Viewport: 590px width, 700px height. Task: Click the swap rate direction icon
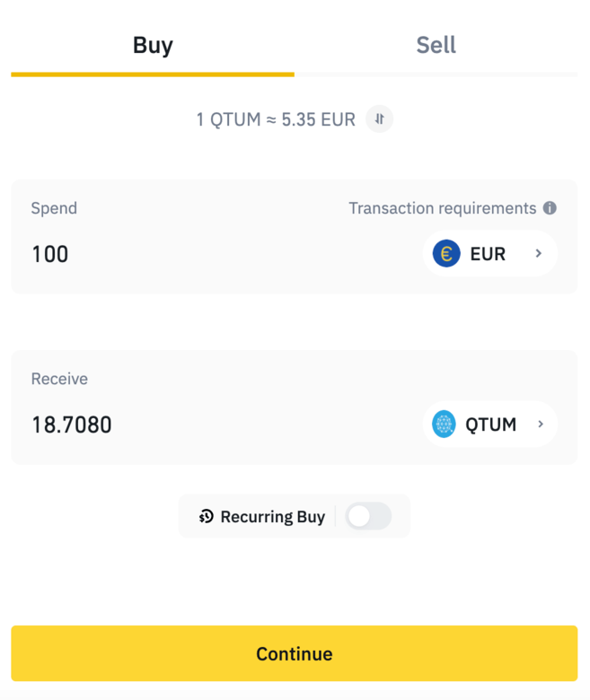(x=380, y=119)
